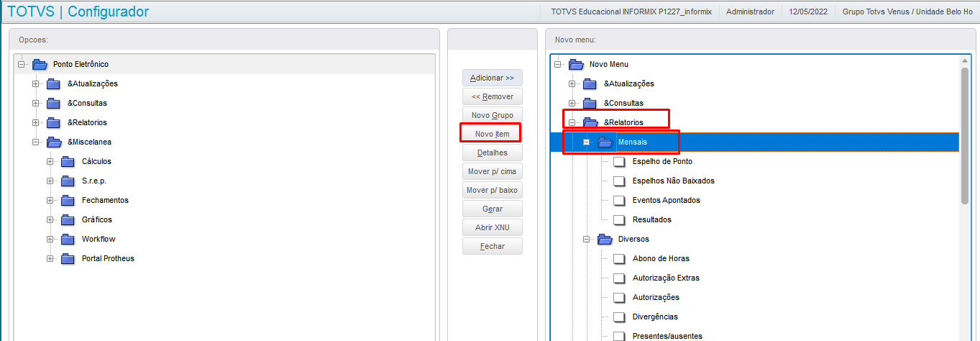The image size is (980, 341).
Task: Click the Mensais folder icon
Action: [605, 142]
